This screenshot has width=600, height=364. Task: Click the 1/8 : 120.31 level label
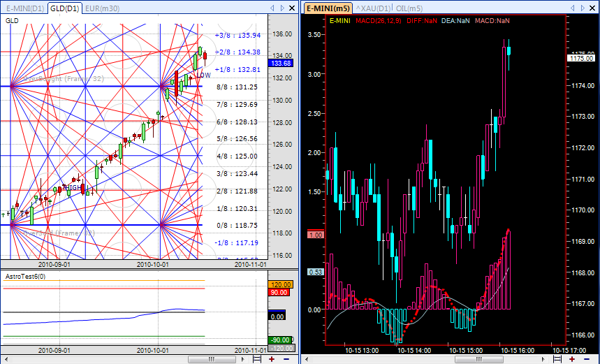(x=237, y=209)
